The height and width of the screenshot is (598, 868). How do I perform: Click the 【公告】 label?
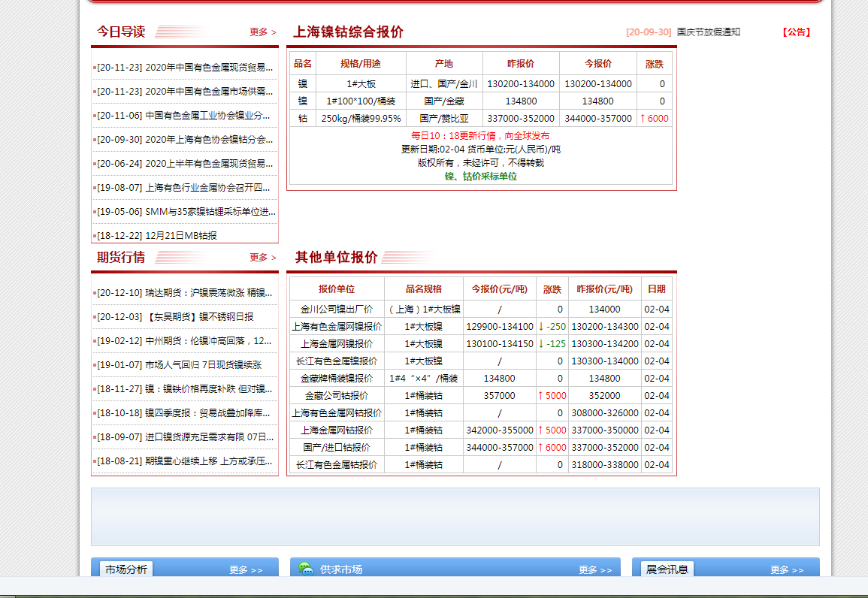(796, 32)
